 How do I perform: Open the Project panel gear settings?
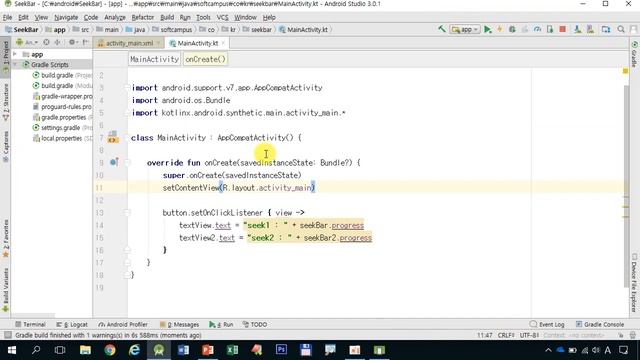pos(72,42)
